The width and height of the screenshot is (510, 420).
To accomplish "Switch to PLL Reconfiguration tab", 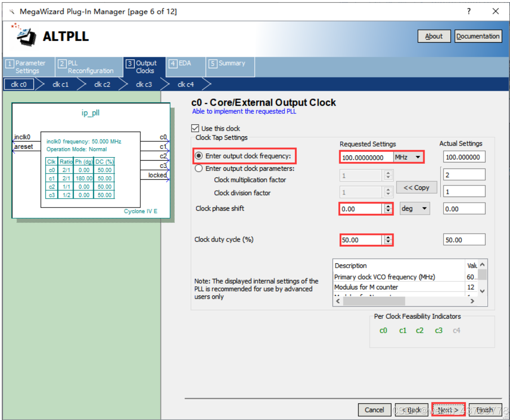I will (x=89, y=67).
